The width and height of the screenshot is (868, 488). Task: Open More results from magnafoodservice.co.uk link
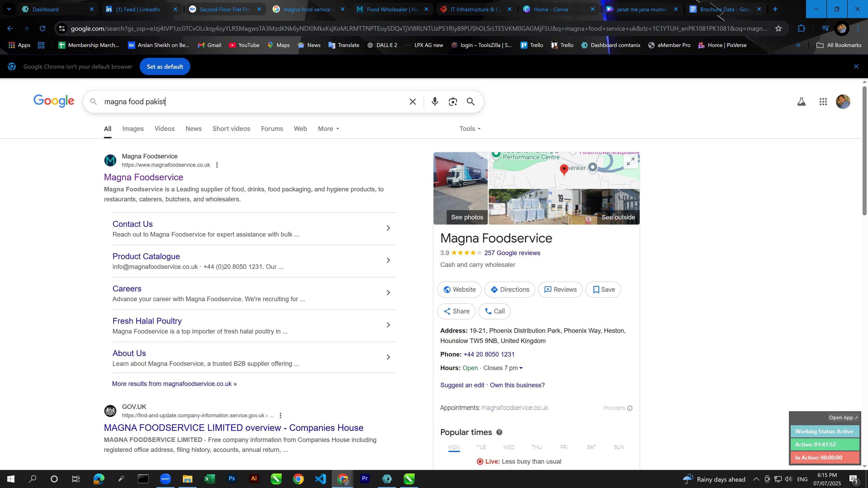[x=174, y=384]
